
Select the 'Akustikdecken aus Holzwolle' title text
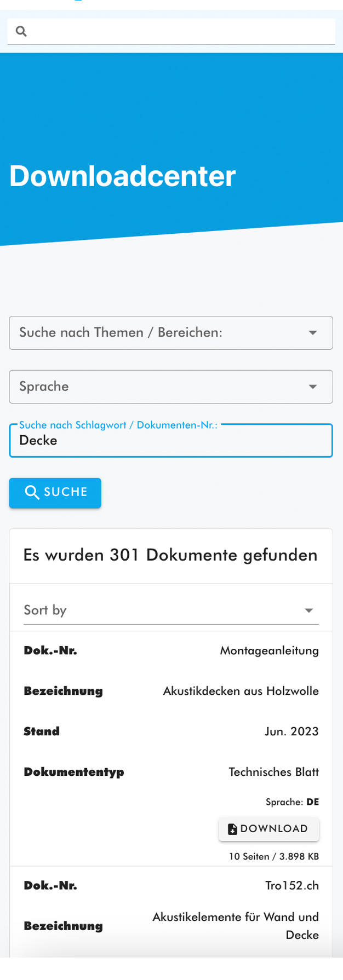[241, 691]
